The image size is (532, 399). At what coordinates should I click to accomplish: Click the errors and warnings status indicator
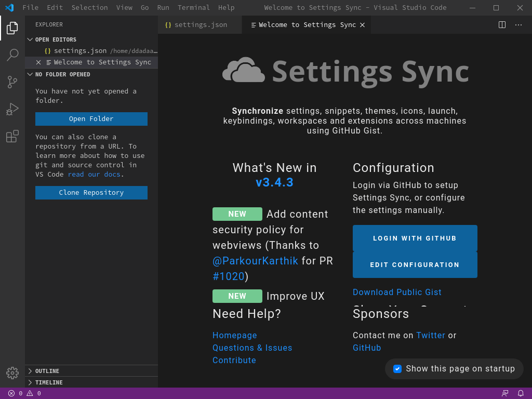(x=24, y=393)
